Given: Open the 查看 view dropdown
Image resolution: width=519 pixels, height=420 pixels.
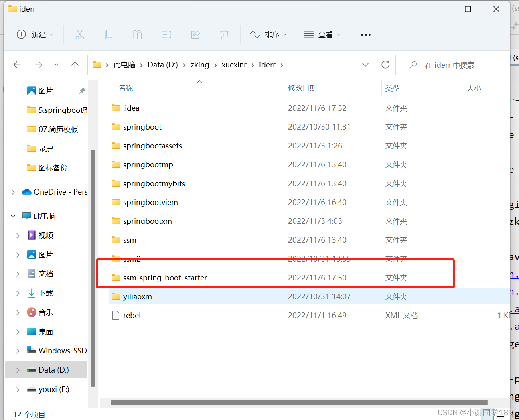Looking at the screenshot, I should click(x=322, y=35).
